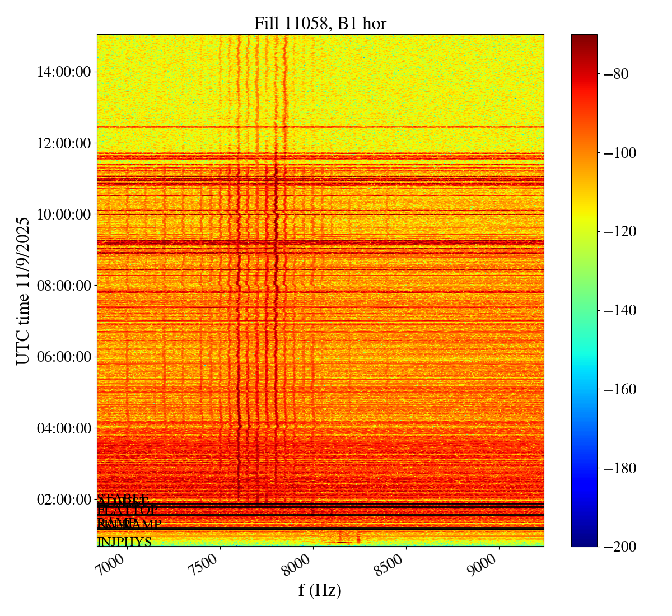Click the −200 colorbar tick label
The height and width of the screenshot is (616, 672).
(618, 547)
